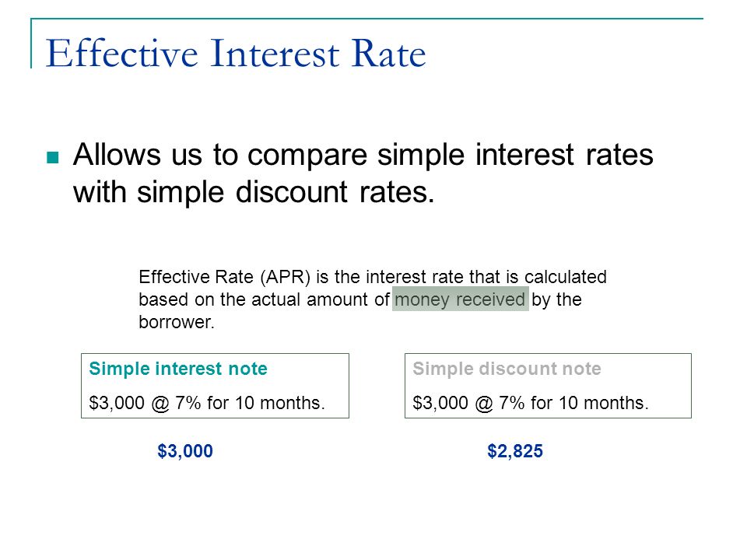Viewport: 747px width, 560px height.
Task: Click the Effective Interest Rate slide title
Action: (236, 54)
